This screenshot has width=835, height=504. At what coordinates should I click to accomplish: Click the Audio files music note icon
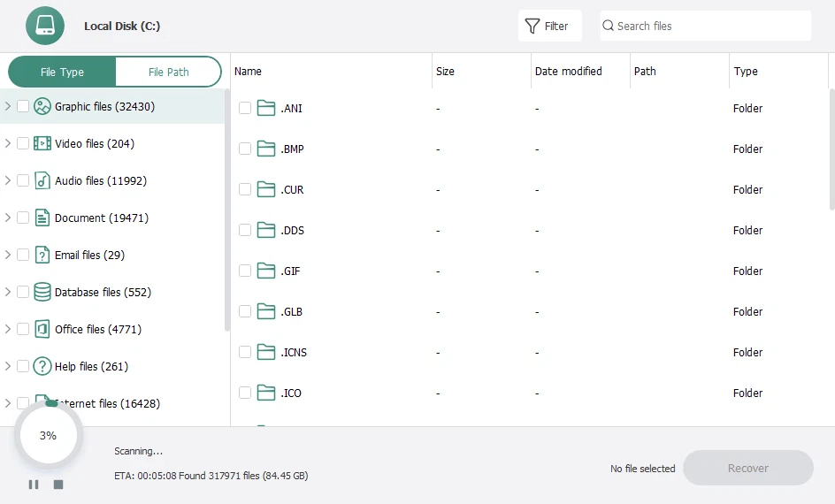coord(42,180)
